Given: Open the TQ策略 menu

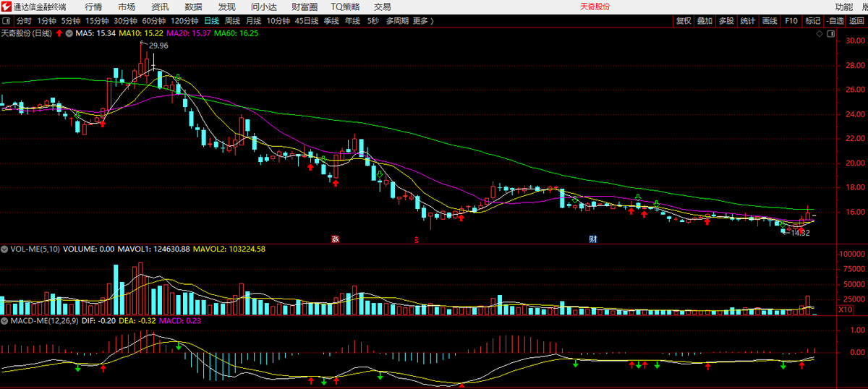Looking at the screenshot, I should click(x=346, y=7).
